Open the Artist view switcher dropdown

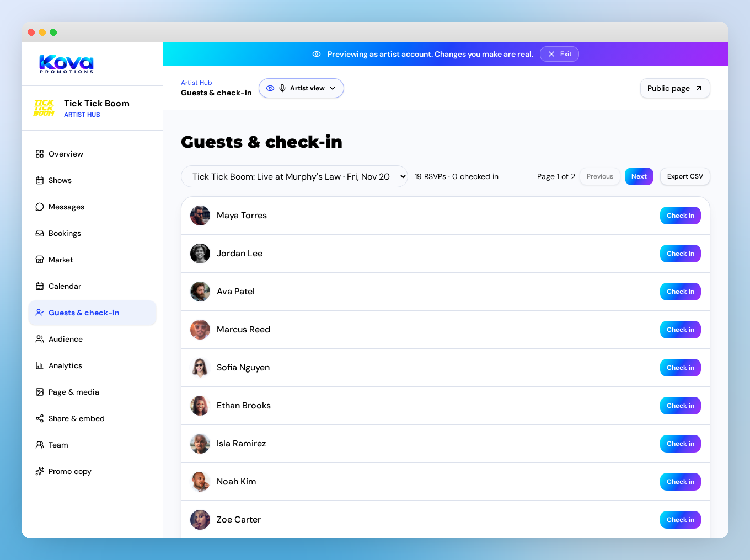(x=301, y=88)
